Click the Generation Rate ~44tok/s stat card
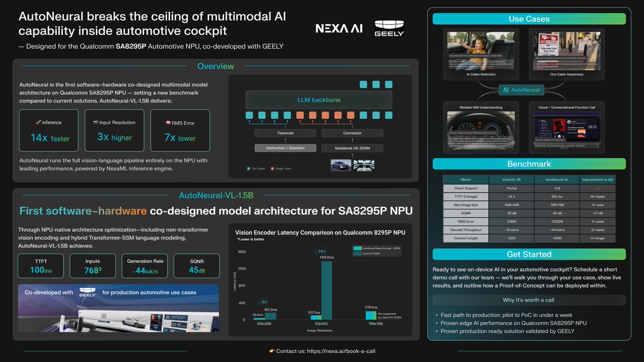Screen dimensions: 644x362 click(x=144, y=266)
